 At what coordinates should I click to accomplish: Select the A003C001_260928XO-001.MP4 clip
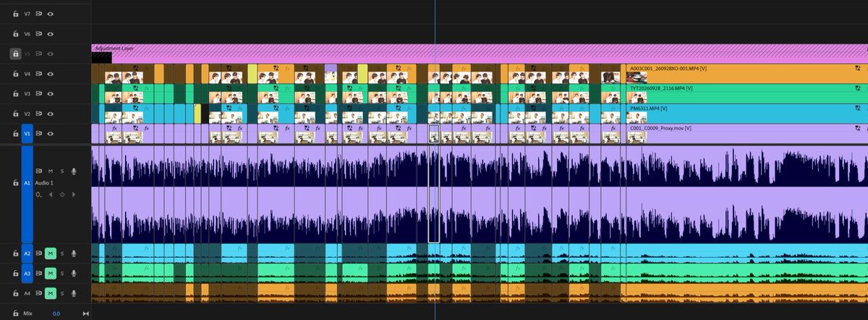coord(747,74)
